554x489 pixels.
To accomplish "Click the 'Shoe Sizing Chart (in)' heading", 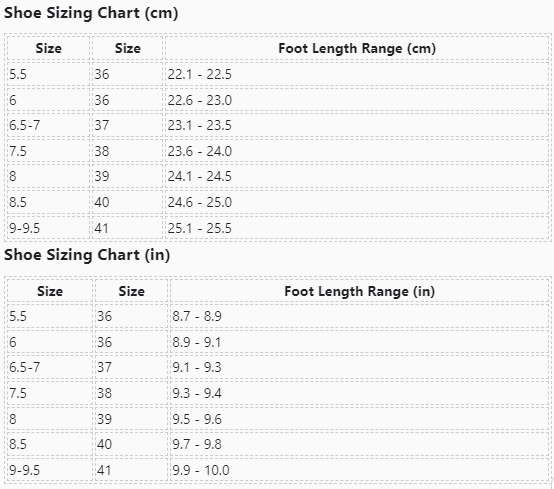I will [87, 255].
